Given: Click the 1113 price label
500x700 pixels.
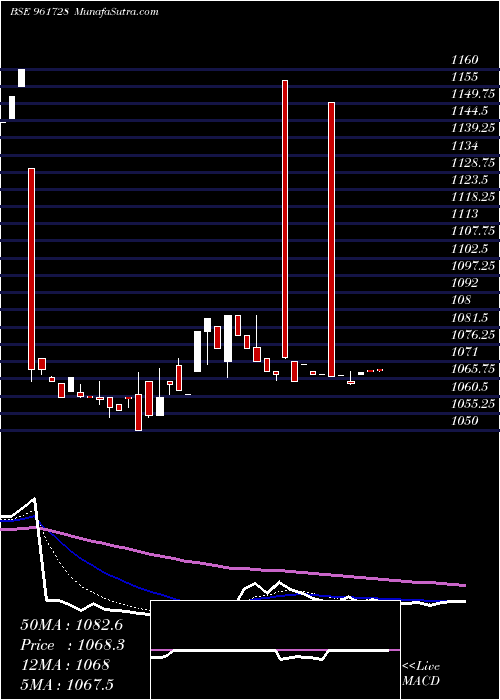Looking at the screenshot, I should 465,214.
